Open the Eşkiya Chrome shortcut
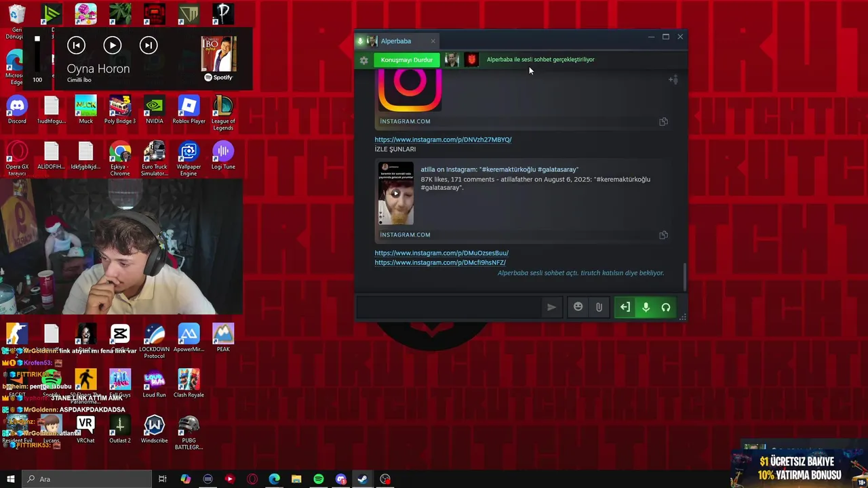The height and width of the screenshot is (488, 868). coord(120,159)
